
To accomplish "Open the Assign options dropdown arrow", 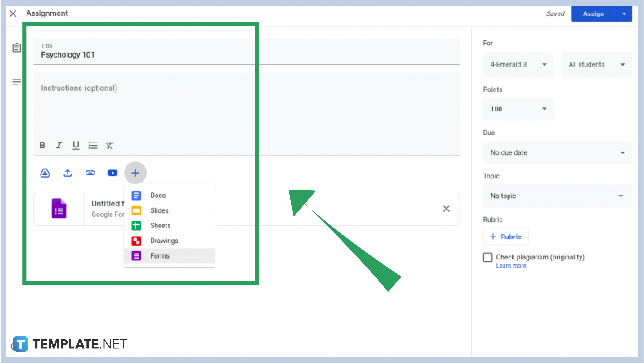I will pos(624,14).
